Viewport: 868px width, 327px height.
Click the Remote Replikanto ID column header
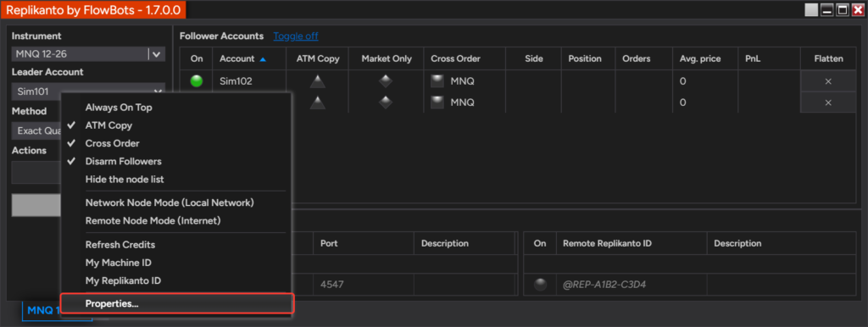coord(632,243)
